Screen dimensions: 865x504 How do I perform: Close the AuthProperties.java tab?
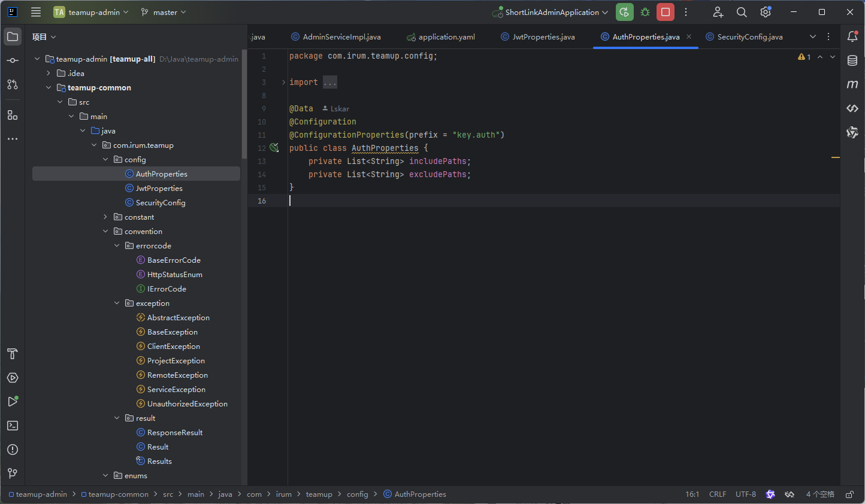pos(689,37)
